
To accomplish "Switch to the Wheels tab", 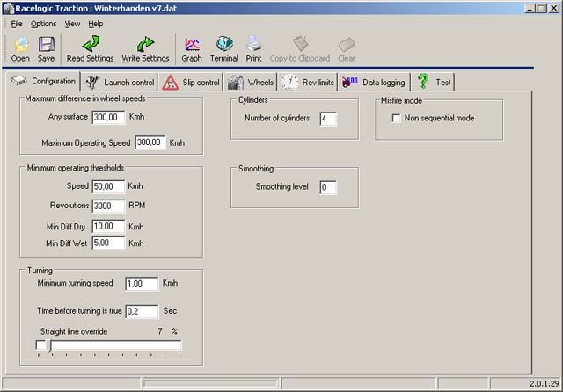I will 251,82.
